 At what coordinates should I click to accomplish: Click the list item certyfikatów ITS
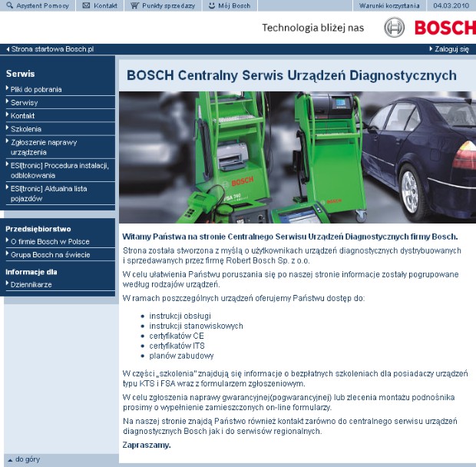pyautogui.click(x=177, y=346)
